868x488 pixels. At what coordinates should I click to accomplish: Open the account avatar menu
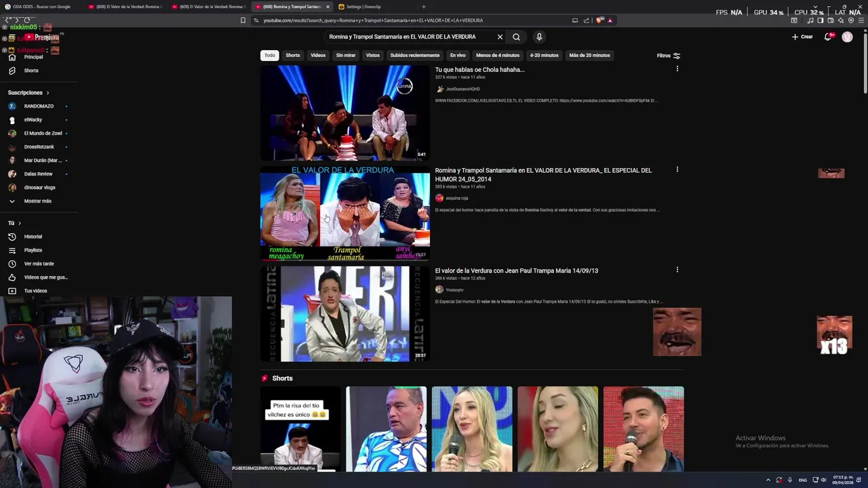point(847,37)
